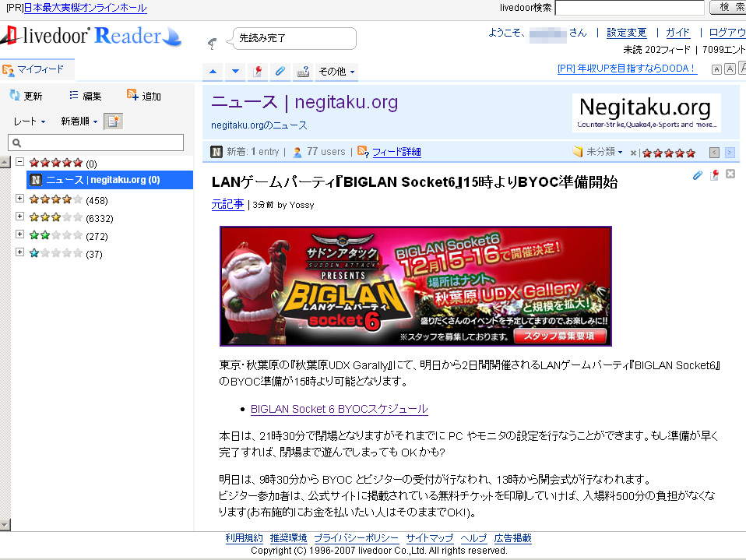Click the 追加 add feed button
The image size is (746, 560).
coord(144,96)
